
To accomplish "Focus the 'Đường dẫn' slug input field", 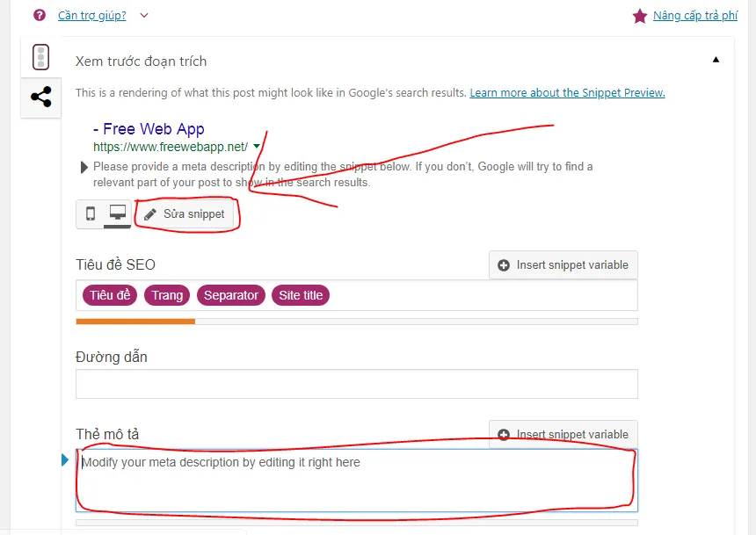I will tap(357, 384).
